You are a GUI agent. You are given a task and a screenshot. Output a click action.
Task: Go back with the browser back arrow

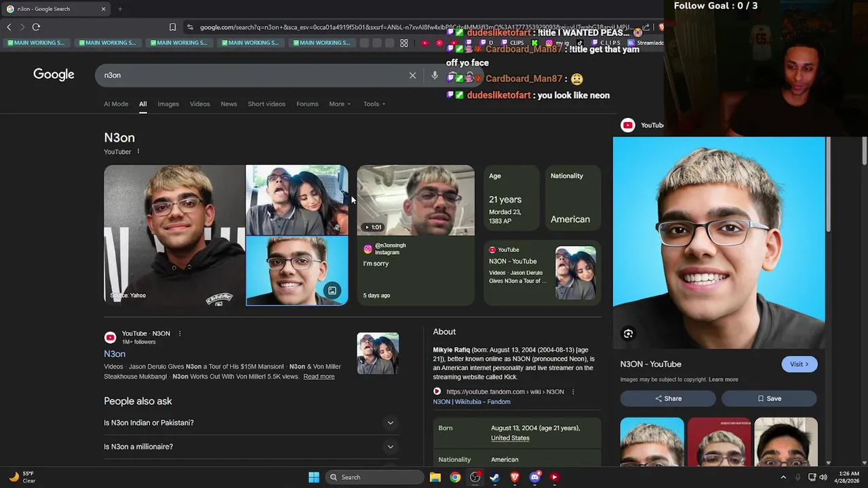pyautogui.click(x=9, y=27)
